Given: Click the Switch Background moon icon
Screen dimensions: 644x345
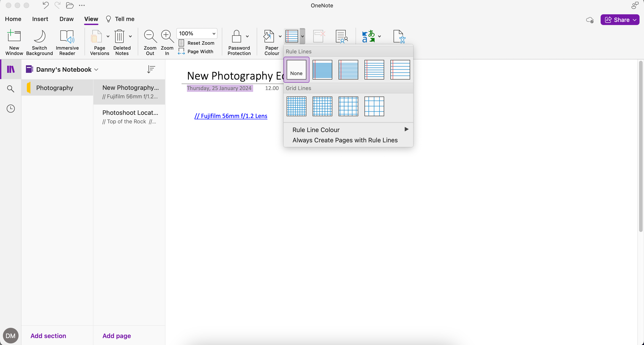Looking at the screenshot, I should (x=39, y=37).
